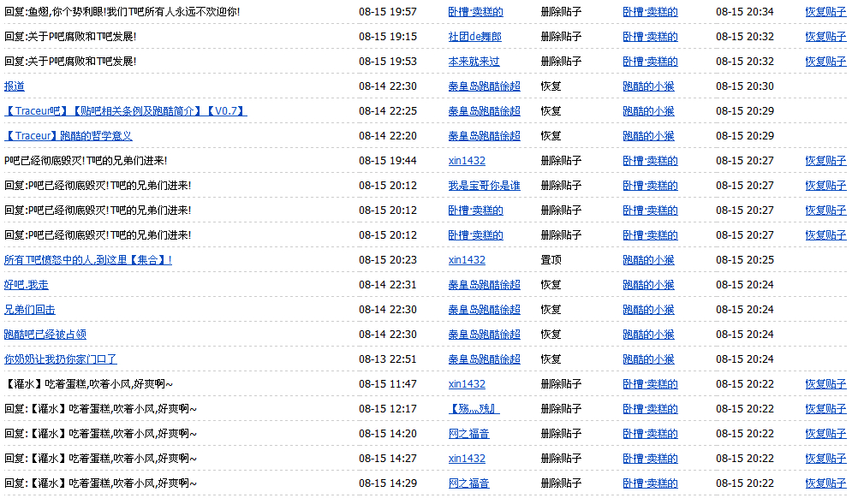This screenshot has width=858, height=504.
Task: Click 恢复贴子 in the 我是宝哥你是谁 row
Action: (x=825, y=186)
